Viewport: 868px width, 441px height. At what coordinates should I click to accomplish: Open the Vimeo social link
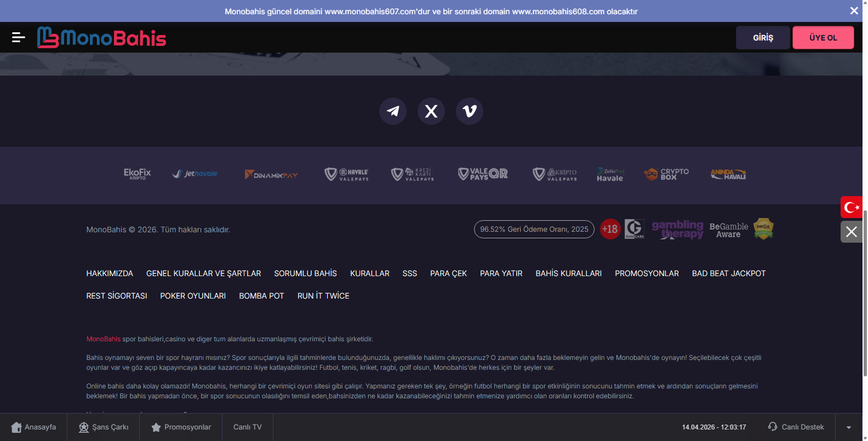click(x=470, y=111)
